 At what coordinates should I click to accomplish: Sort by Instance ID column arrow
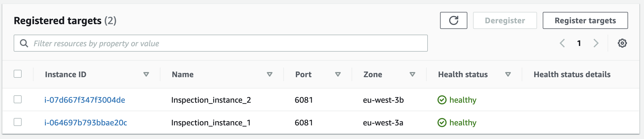[146, 74]
